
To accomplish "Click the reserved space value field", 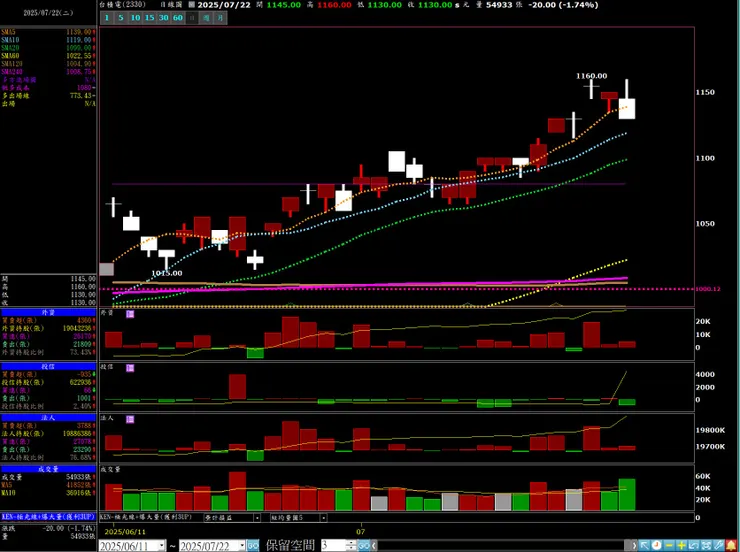I will [333, 546].
